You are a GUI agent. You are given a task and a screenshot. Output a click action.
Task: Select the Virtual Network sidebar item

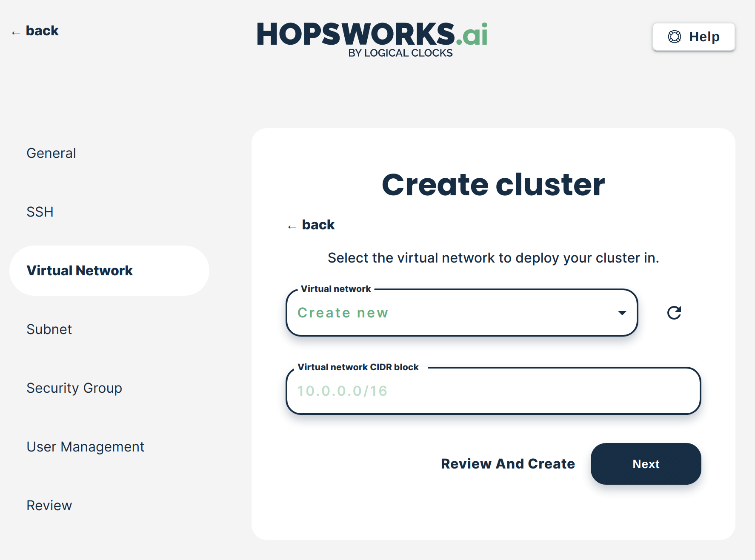click(x=80, y=271)
